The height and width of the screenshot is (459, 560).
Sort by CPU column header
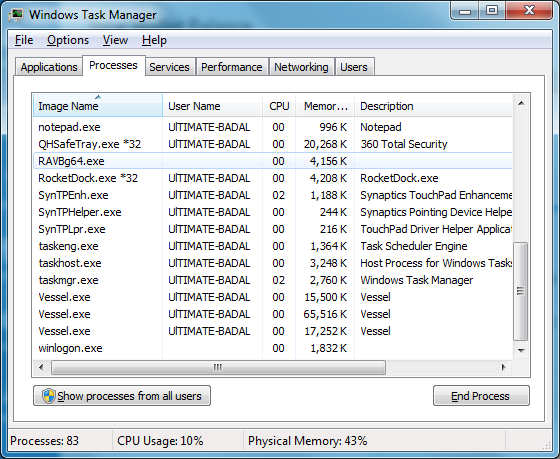[279, 106]
